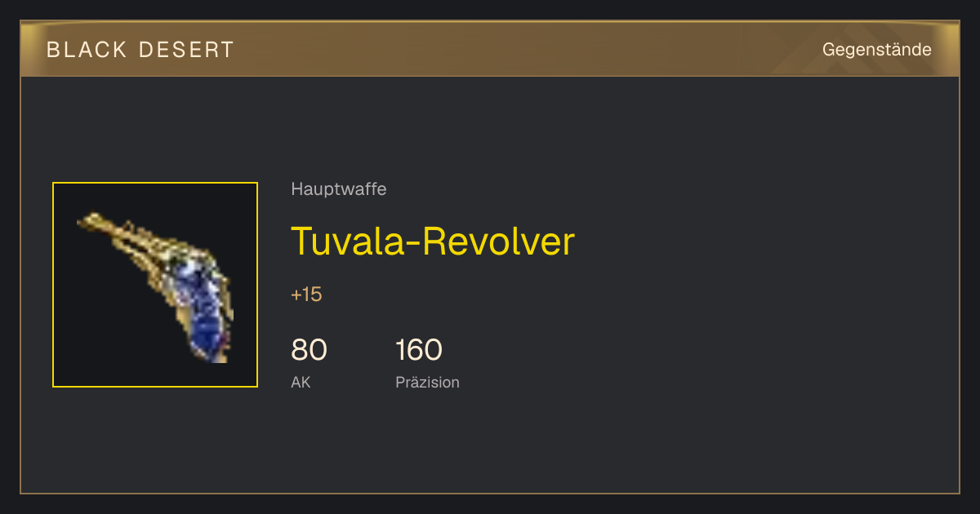Click the Tuvala-Revolver weapon icon
Viewport: 980px width, 514px height.
(155, 286)
